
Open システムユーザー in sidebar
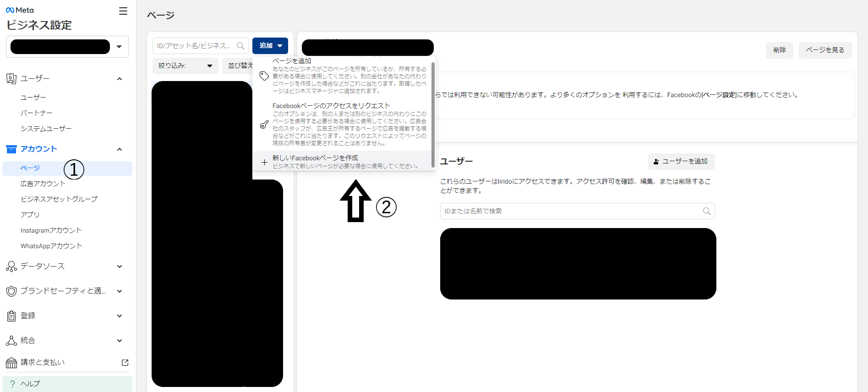point(46,129)
